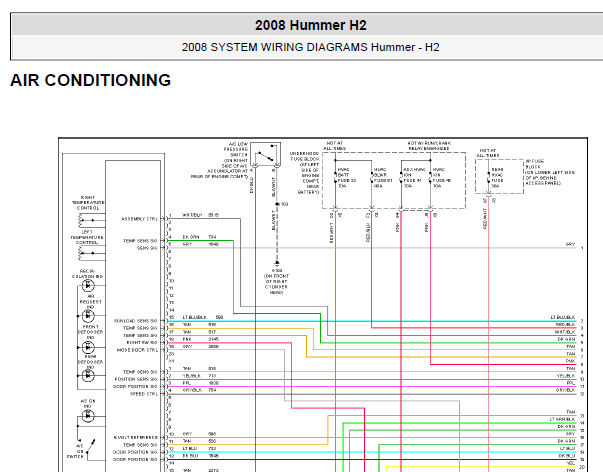Select the LT BLU wire label at pin 12

[x=189, y=449]
